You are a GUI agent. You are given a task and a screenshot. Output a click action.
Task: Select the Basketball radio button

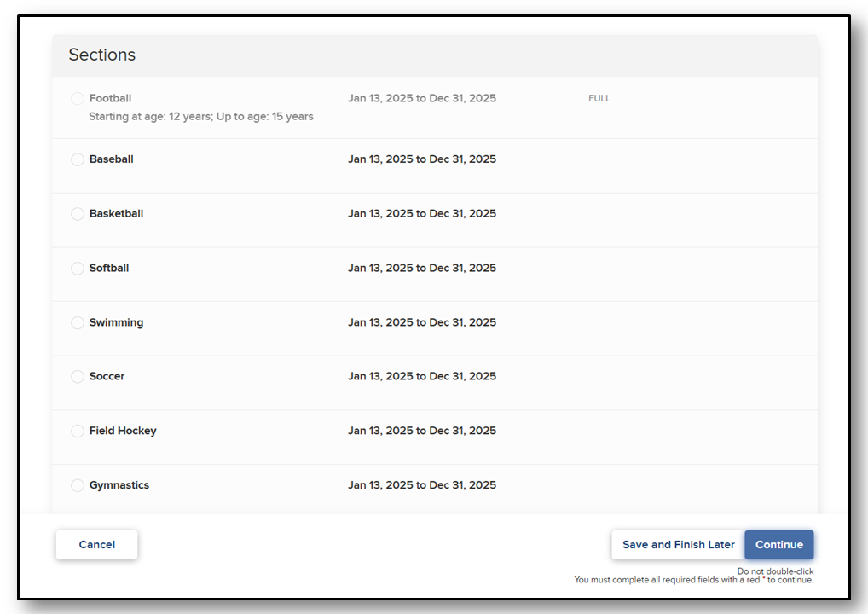78,214
